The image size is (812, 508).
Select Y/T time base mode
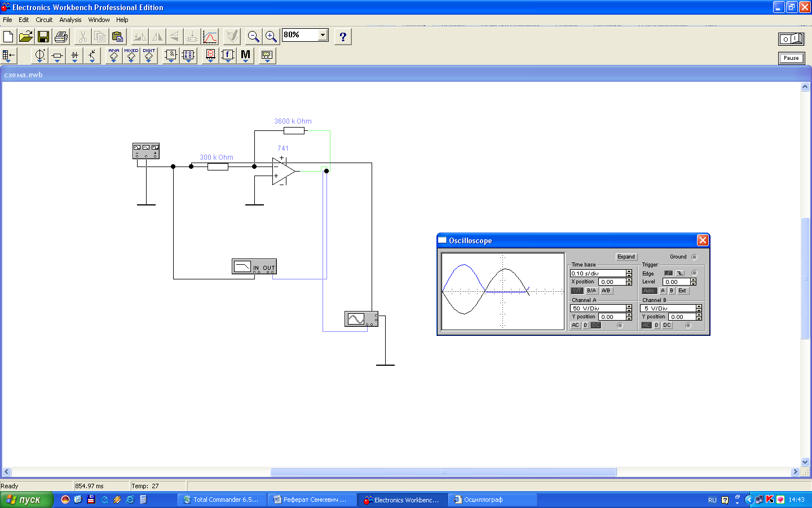(577, 291)
